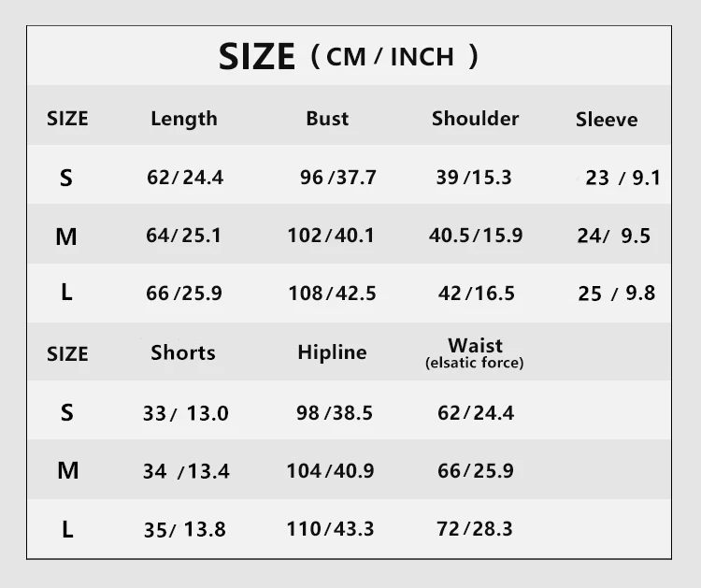Click the sleeve value 25/9.8
Viewport: 701px width, 588px height.
616,294
